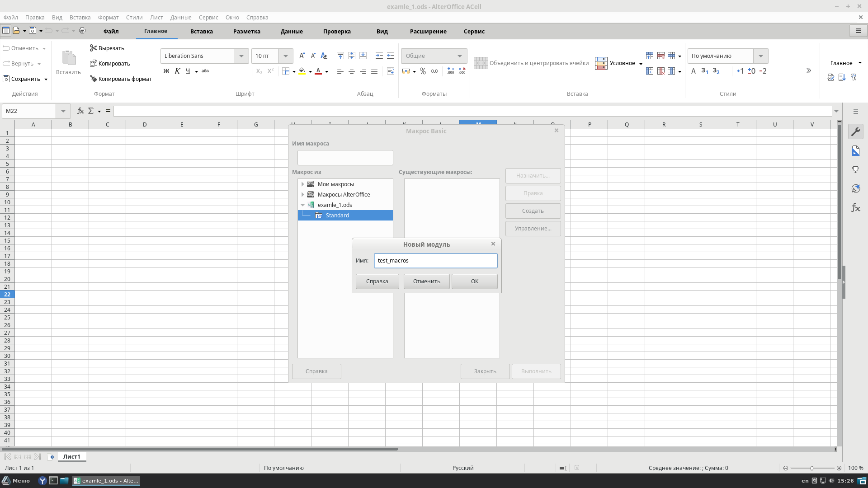Open the Данные ribbon tab
The width and height of the screenshot is (868, 488).
291,31
